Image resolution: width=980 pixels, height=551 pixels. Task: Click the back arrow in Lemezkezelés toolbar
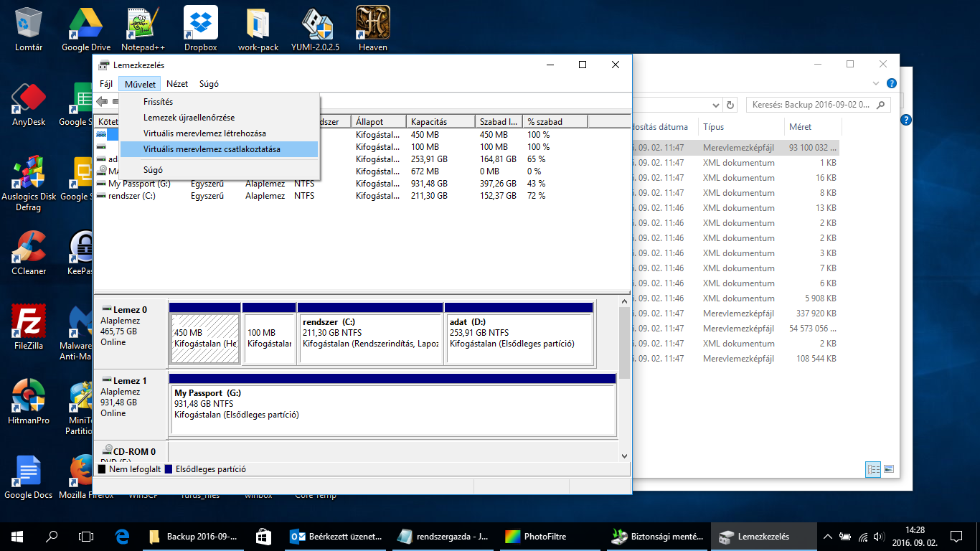pos(102,102)
